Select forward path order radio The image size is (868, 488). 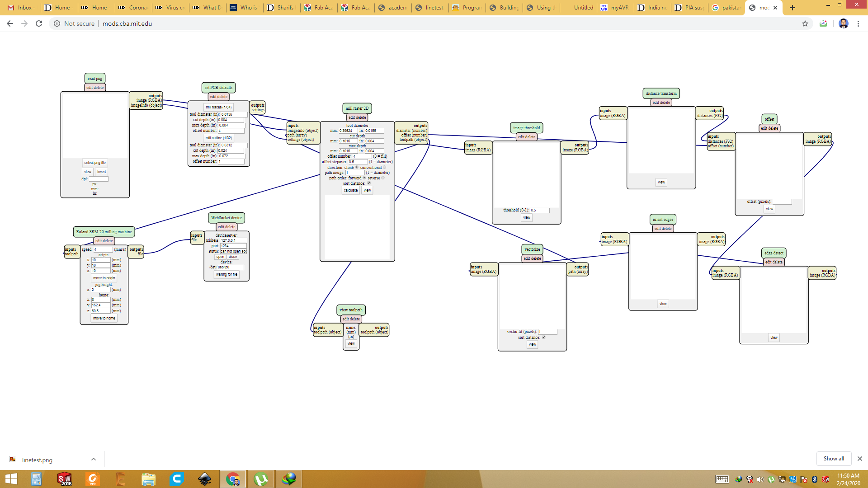click(x=364, y=178)
